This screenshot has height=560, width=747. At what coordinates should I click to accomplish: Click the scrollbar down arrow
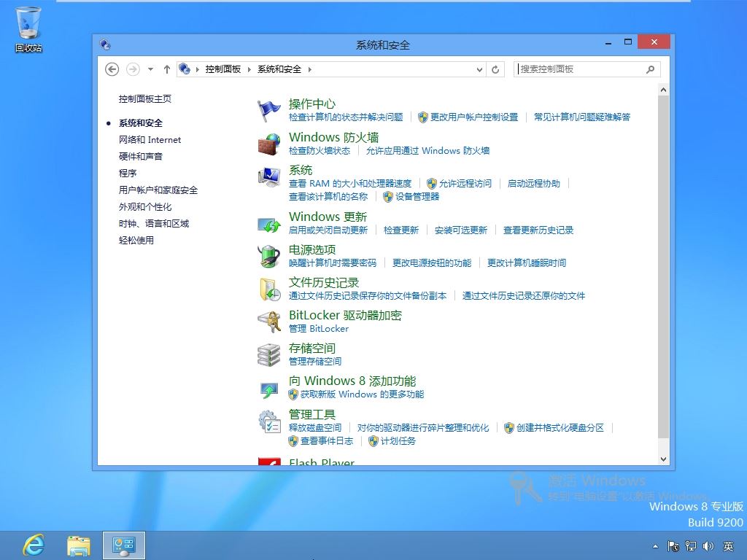[x=663, y=459]
